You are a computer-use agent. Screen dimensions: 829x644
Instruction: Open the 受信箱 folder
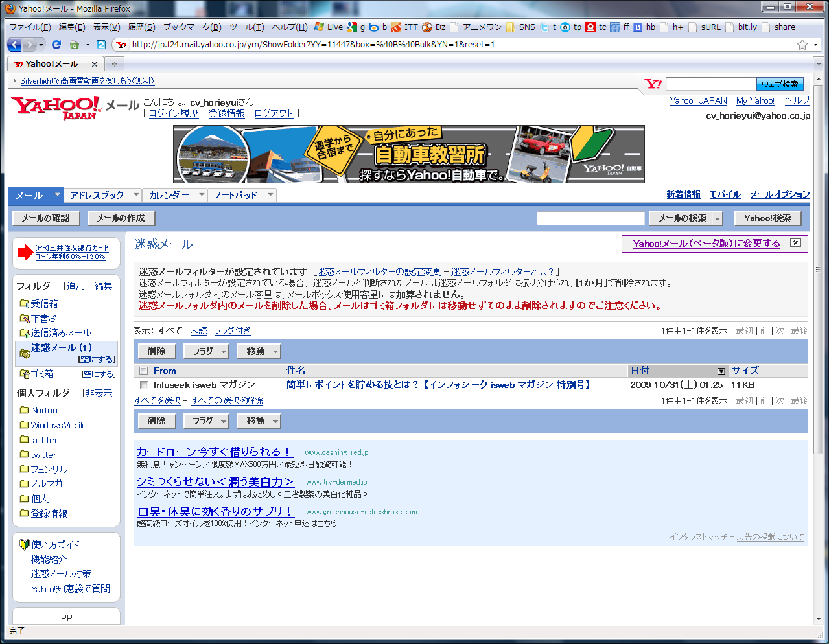[x=44, y=303]
